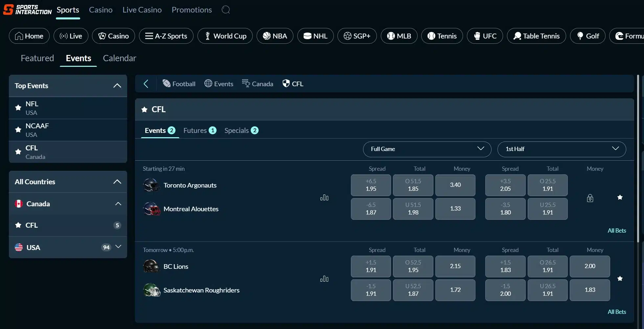Click the Canada flag icon

(x=19, y=204)
